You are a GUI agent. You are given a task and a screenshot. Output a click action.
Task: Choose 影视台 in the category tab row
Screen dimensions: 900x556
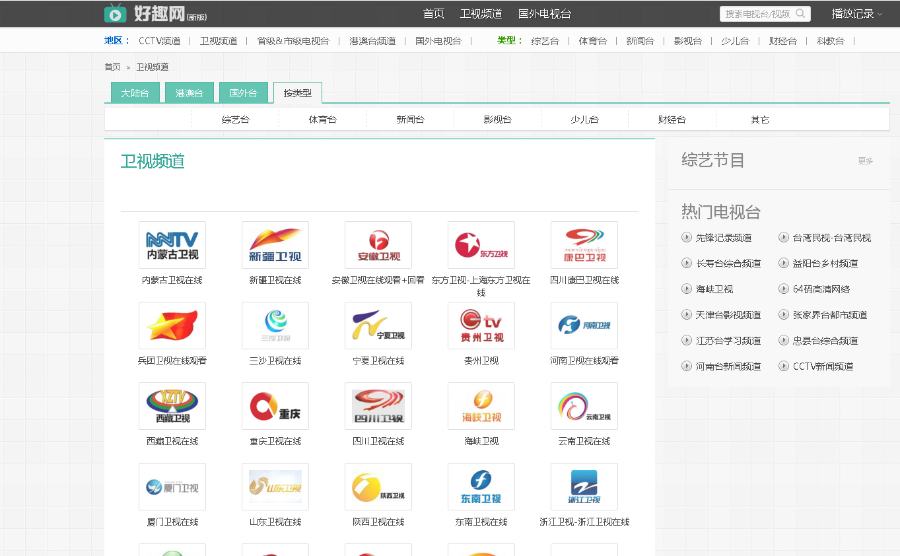[x=498, y=119]
